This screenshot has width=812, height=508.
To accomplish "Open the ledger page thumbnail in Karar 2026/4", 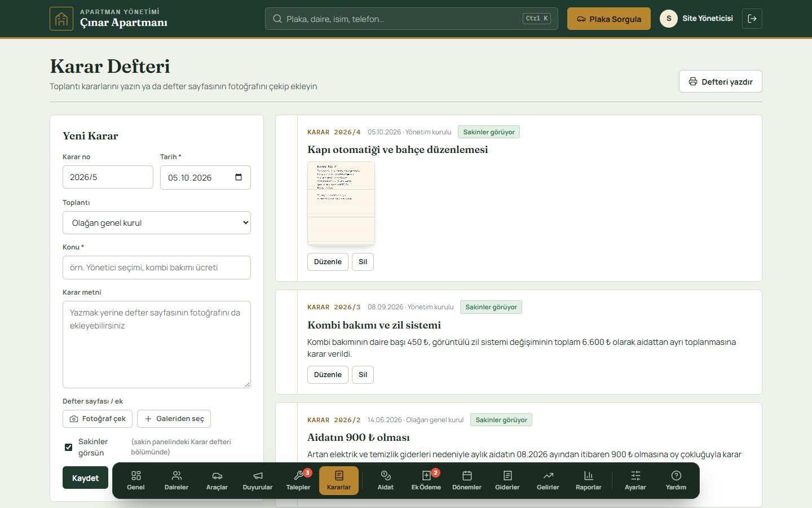I will (x=341, y=204).
